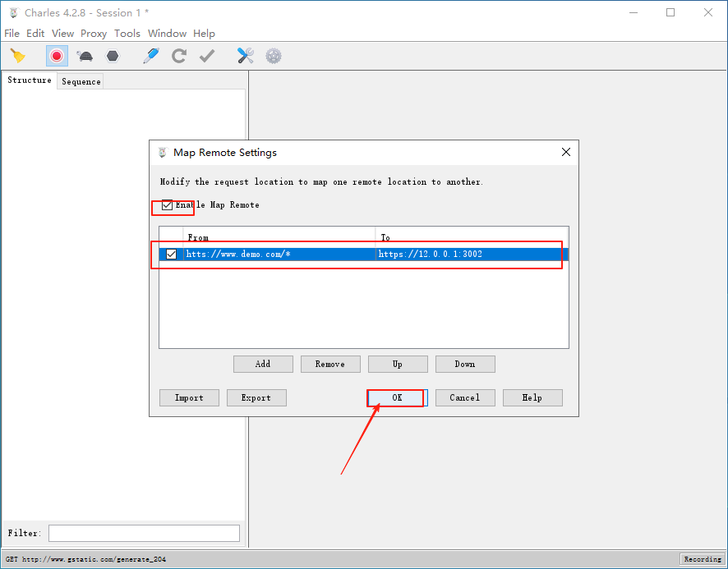The height and width of the screenshot is (569, 728).
Task: Confirm with the OK button
Action: (398, 397)
